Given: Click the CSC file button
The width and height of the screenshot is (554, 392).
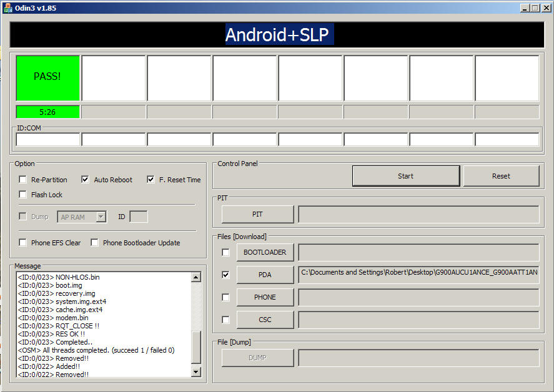Looking at the screenshot, I should coord(265,320).
